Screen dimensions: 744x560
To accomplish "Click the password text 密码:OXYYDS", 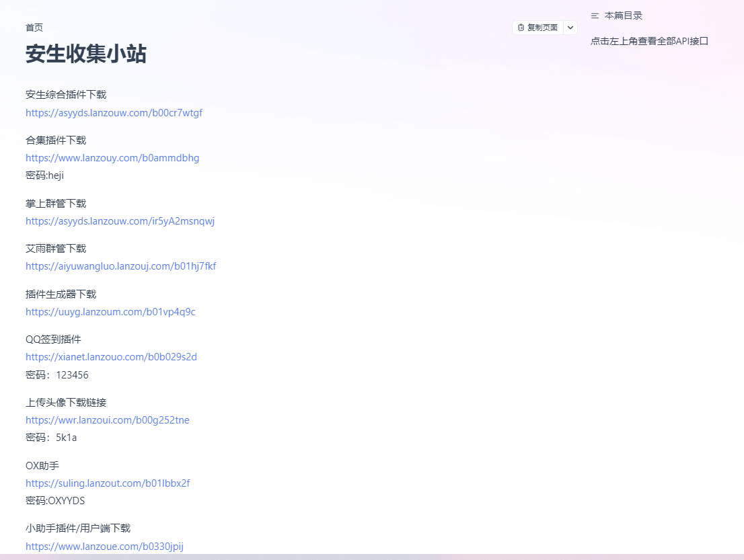I will point(55,501).
